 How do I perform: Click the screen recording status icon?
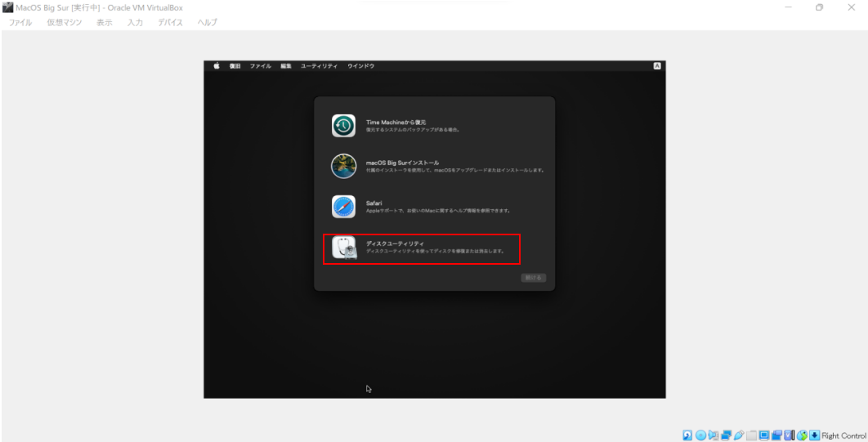pos(776,435)
